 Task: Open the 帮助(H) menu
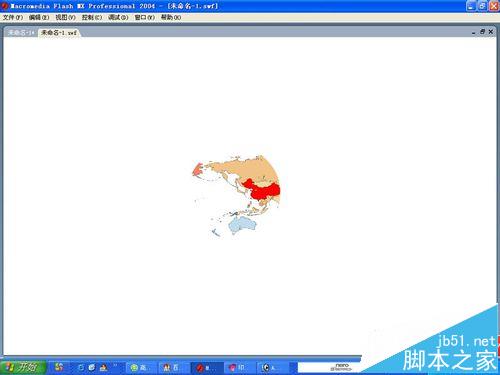[171, 17]
